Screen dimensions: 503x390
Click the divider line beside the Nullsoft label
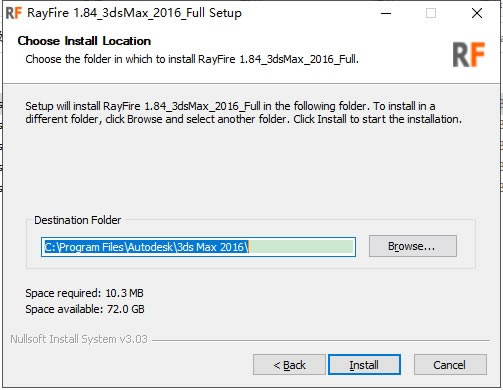321,340
